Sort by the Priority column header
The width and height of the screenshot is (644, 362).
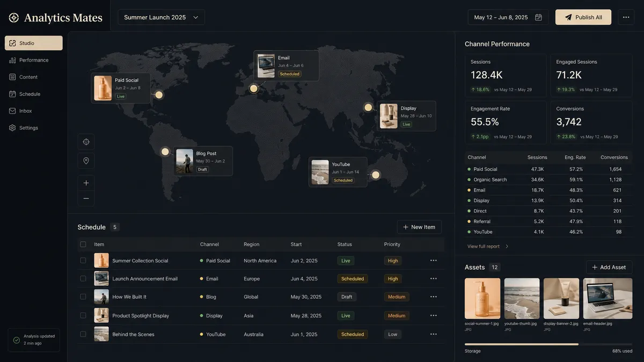(x=392, y=244)
